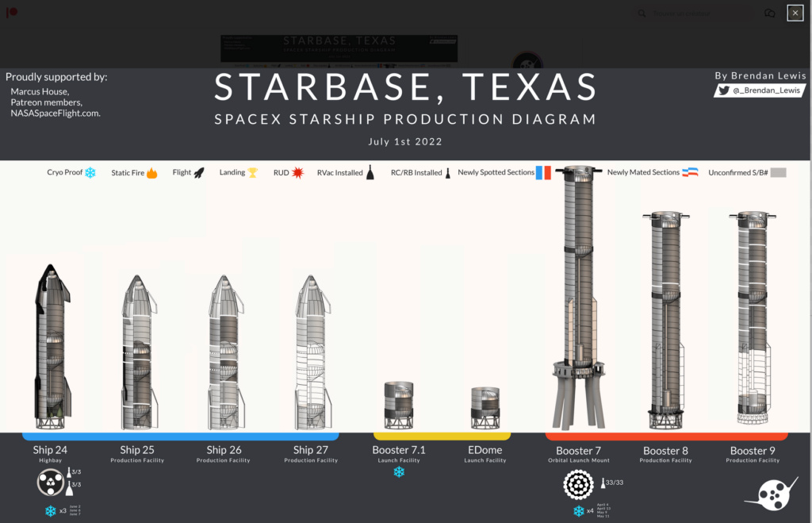Click the snowflake icon under Booster 7.1

coord(399,472)
